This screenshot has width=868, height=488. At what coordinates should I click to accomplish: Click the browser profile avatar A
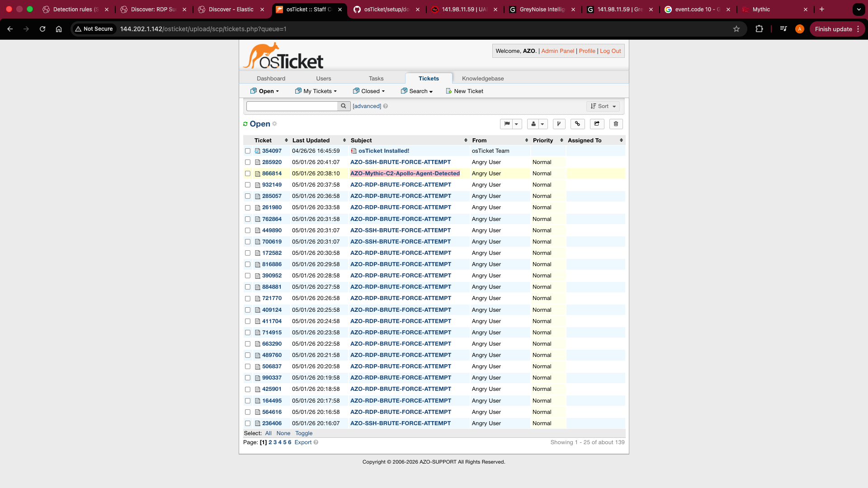click(x=800, y=29)
